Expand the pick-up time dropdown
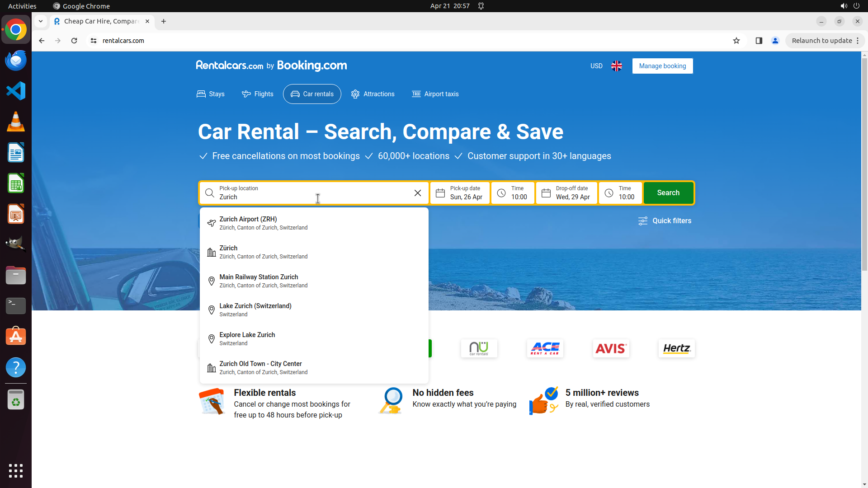This screenshot has width=868, height=488. click(513, 193)
